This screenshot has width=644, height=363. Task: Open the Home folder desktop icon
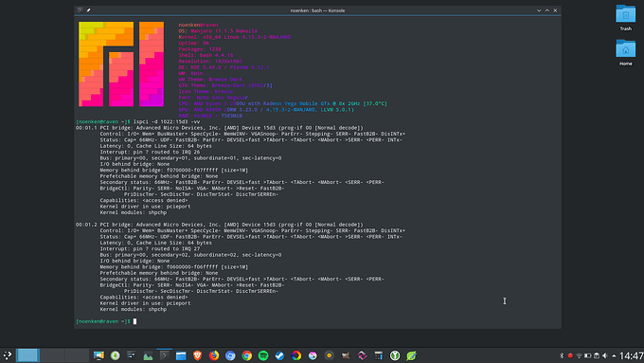click(x=625, y=53)
